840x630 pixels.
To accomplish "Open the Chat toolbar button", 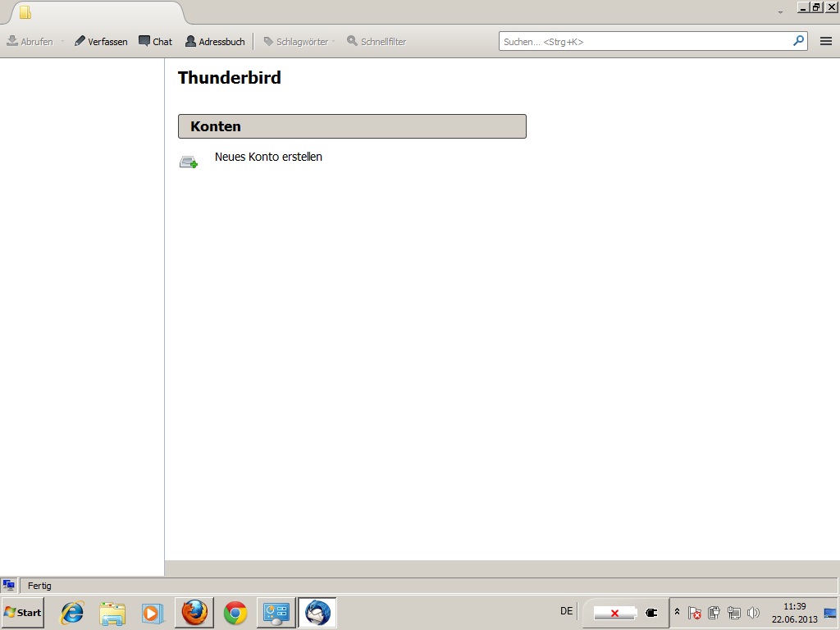I will coord(155,41).
